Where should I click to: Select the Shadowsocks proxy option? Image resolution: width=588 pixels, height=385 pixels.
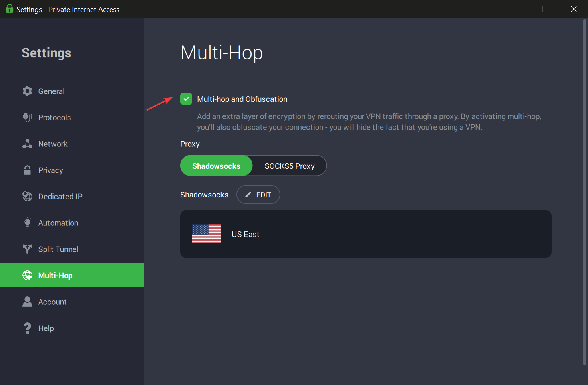pos(217,166)
